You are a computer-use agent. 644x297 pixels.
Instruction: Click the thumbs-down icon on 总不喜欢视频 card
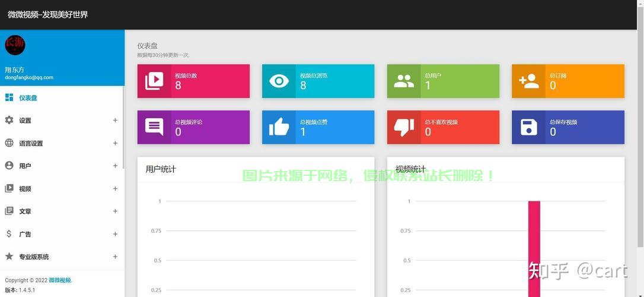(x=404, y=128)
